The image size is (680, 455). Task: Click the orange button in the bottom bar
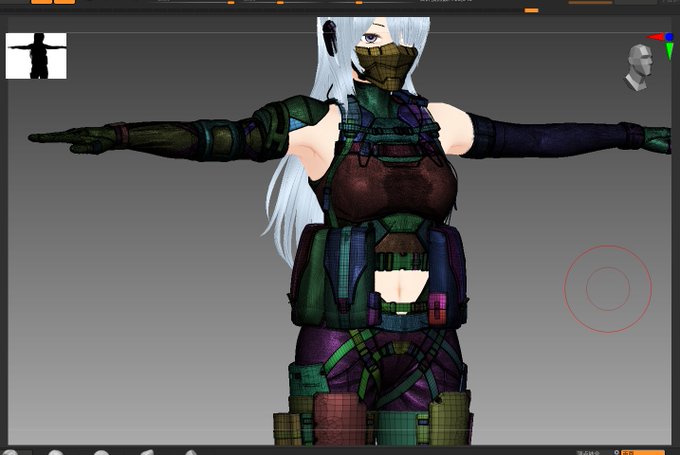point(643,452)
